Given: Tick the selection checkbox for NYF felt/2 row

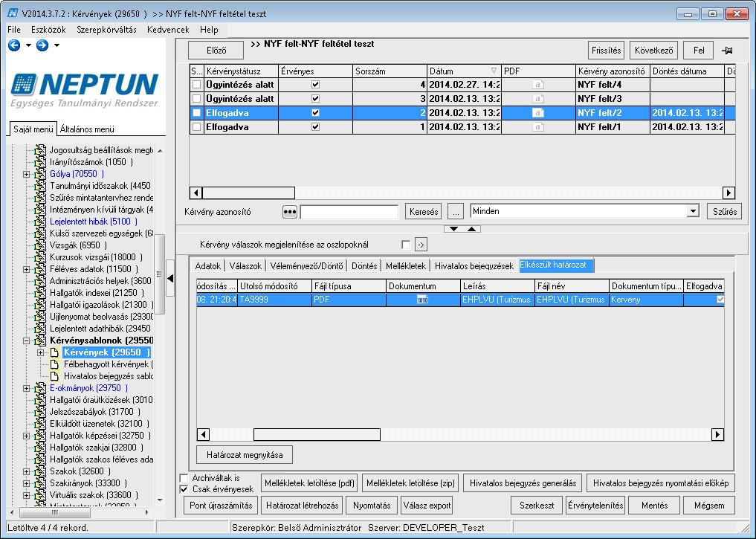Looking at the screenshot, I should (x=197, y=113).
